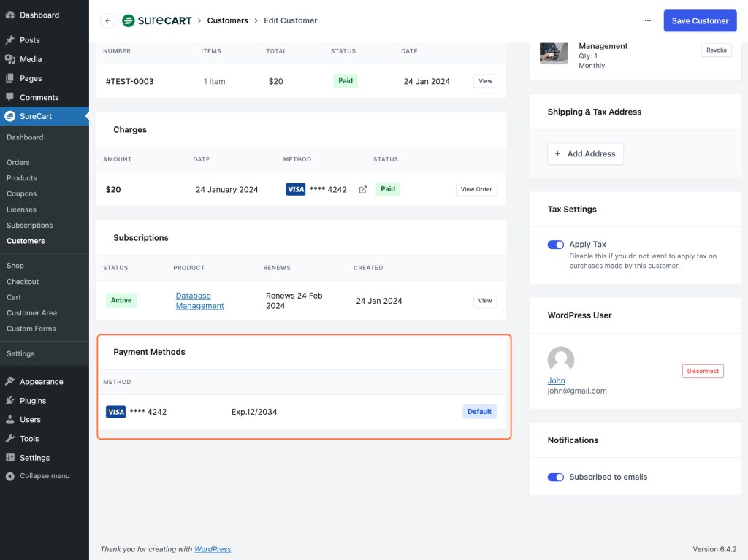The width and height of the screenshot is (748, 560).
Task: Open the Appearance icon in sidebar
Action: tap(12, 381)
